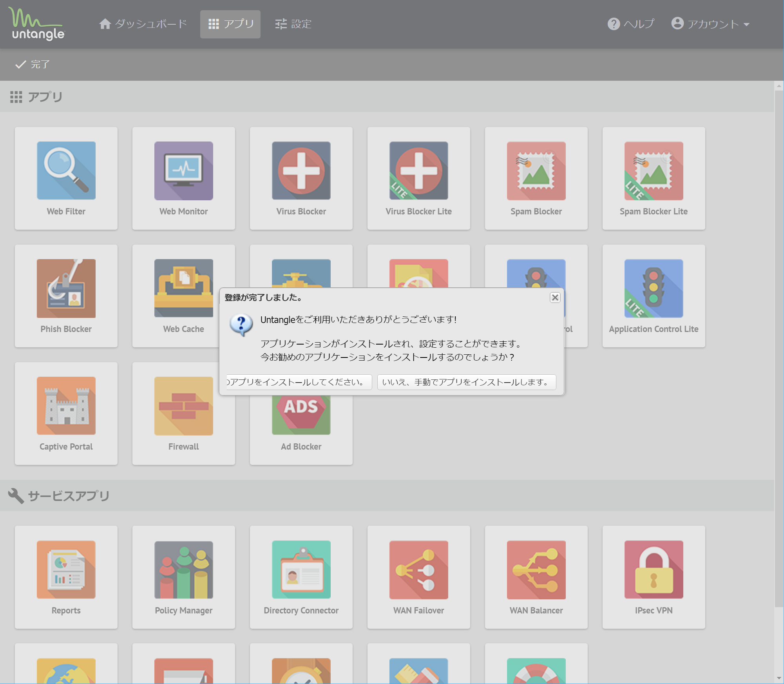Image resolution: width=784 pixels, height=684 pixels.
Task: Open the ヘルプ link
Action: click(631, 24)
